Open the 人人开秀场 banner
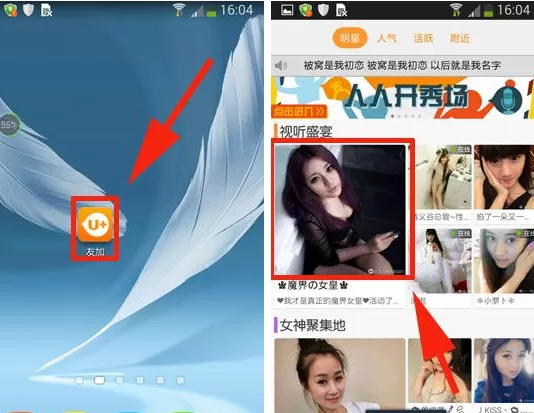This screenshot has height=413, width=534. point(403,98)
